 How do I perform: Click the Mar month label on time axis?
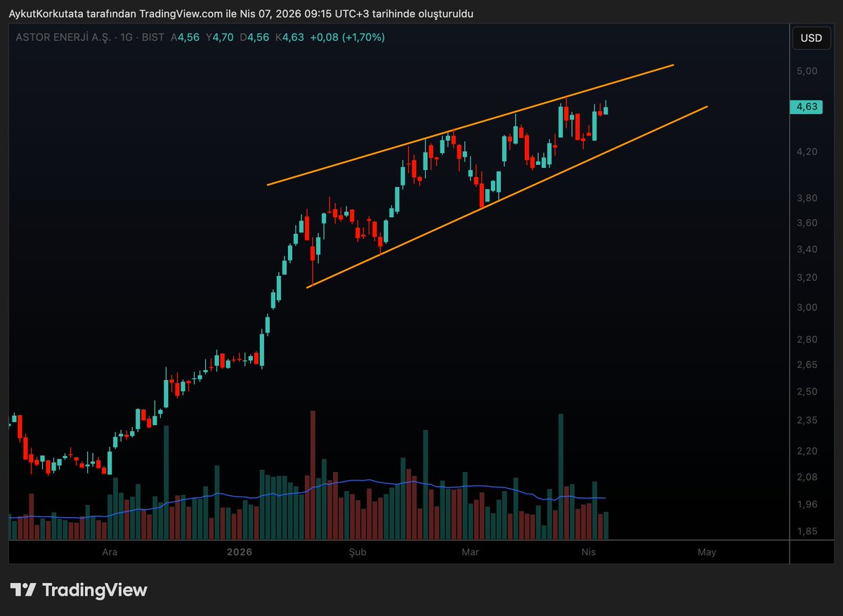pyautogui.click(x=470, y=552)
